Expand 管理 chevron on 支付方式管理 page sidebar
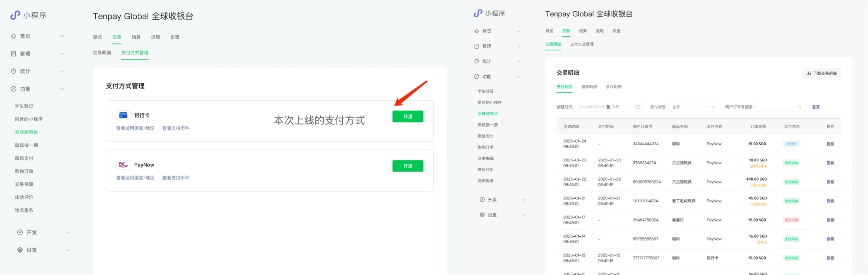The height and width of the screenshot is (275, 868). pos(62,54)
